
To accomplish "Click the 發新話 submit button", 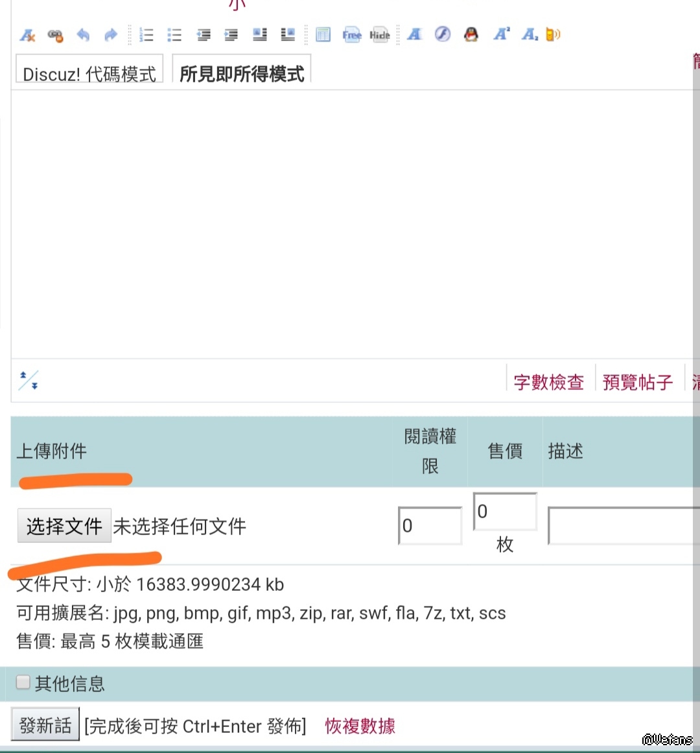I will tap(45, 724).
